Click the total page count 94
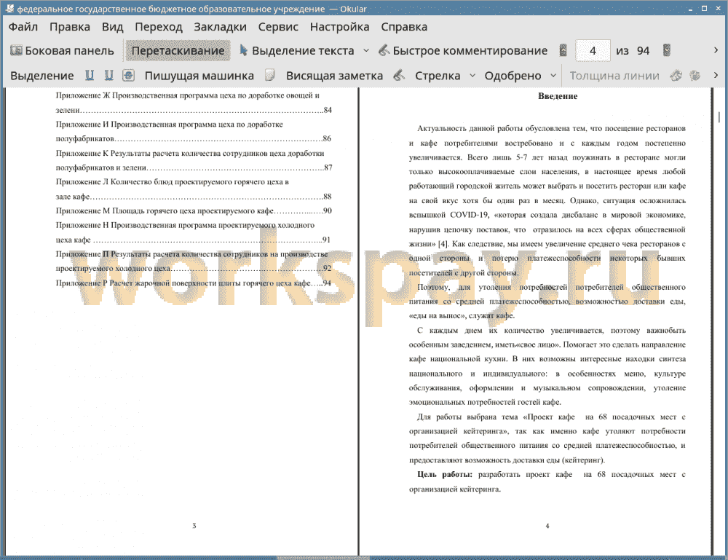 pos(643,51)
